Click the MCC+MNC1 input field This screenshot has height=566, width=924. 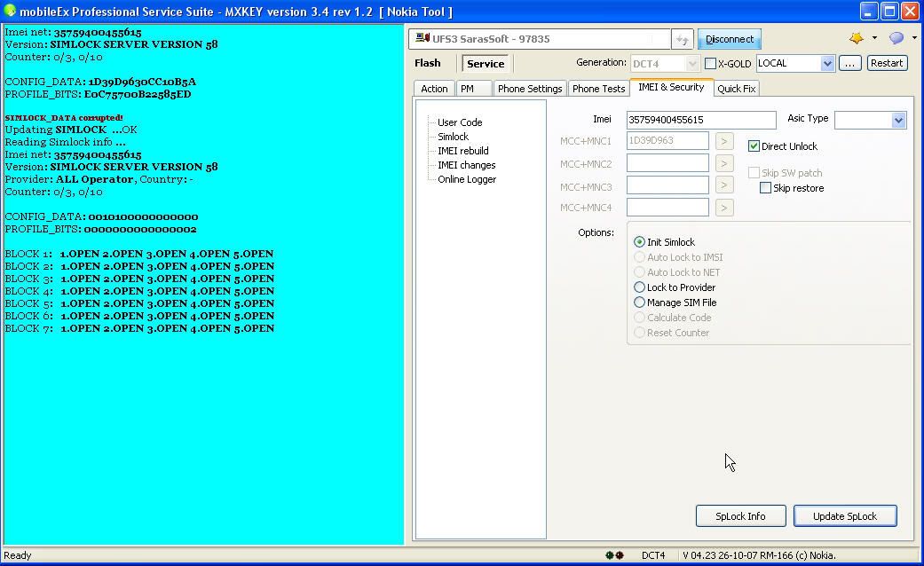click(x=667, y=141)
